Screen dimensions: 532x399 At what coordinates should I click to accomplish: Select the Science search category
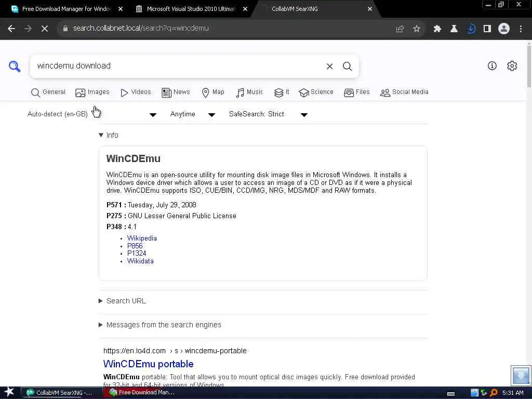click(x=316, y=92)
